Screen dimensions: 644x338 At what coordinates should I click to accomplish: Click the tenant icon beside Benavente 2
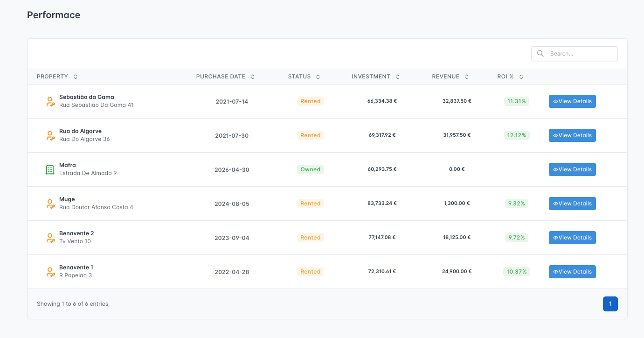pyautogui.click(x=50, y=238)
